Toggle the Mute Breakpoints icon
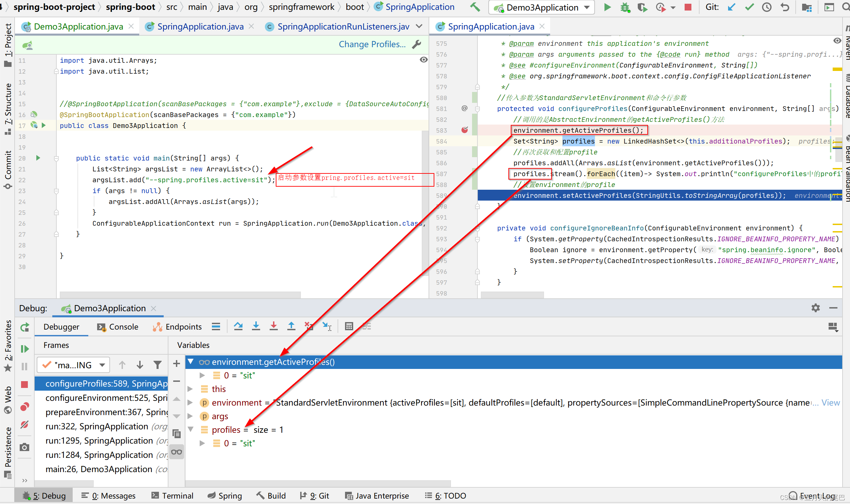 (25, 425)
